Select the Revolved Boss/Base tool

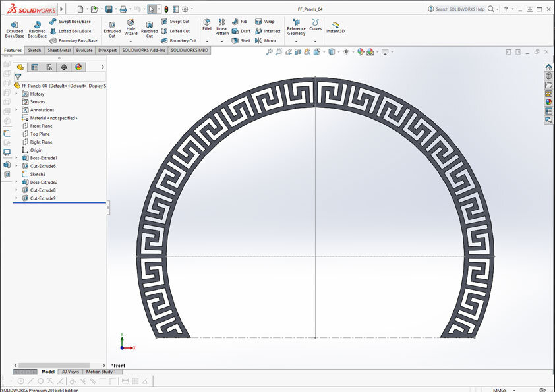[x=37, y=30]
